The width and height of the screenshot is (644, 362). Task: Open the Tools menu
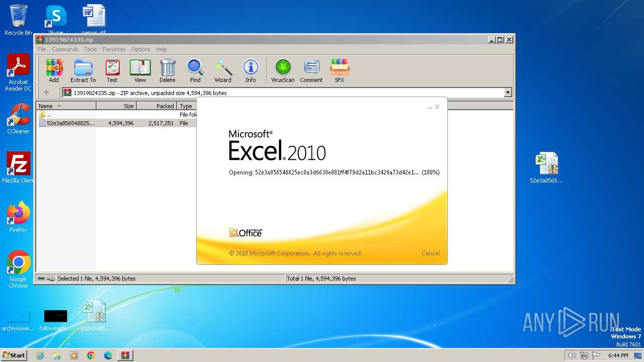[x=91, y=49]
